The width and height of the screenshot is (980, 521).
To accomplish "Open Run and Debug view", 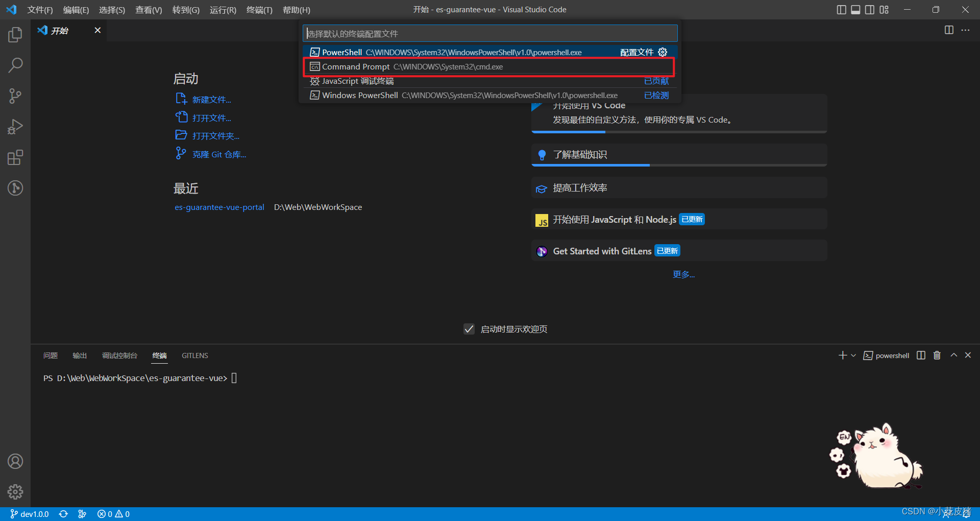I will (x=15, y=127).
